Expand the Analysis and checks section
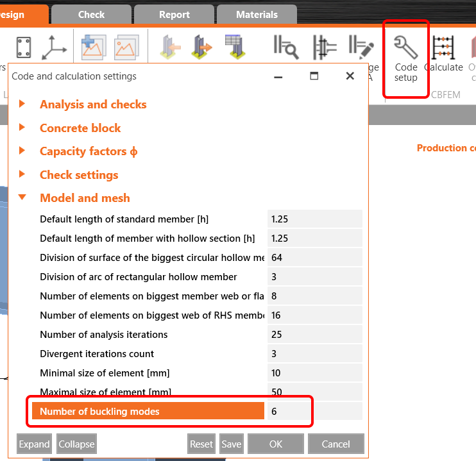Viewport: 476px width, 461px height. 93,105
